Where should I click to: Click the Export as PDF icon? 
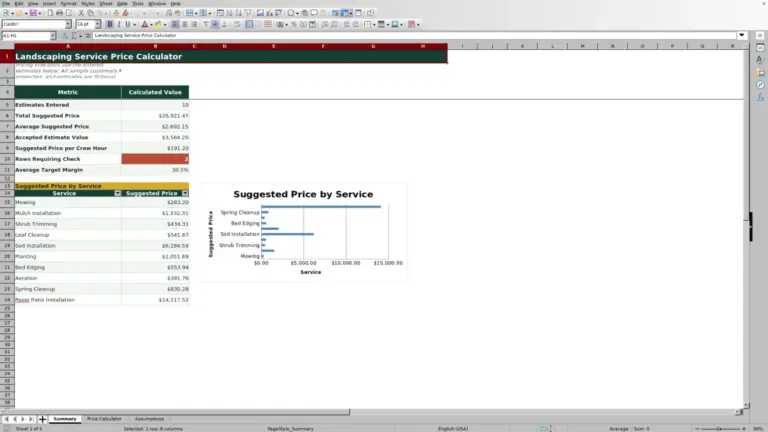coord(50,13)
